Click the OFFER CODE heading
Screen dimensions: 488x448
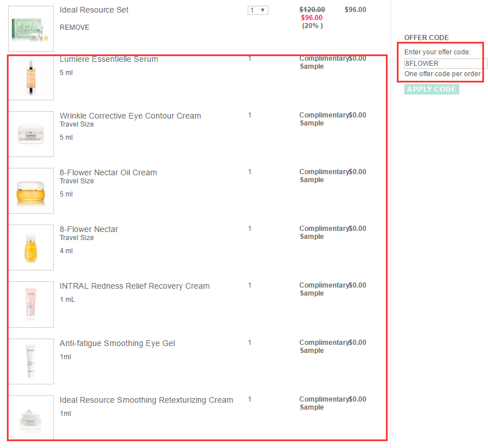427,38
